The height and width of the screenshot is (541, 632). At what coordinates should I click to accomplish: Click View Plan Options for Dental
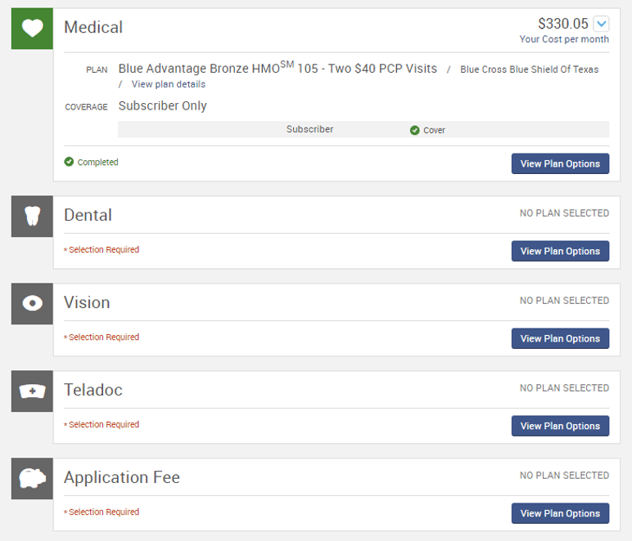point(560,251)
